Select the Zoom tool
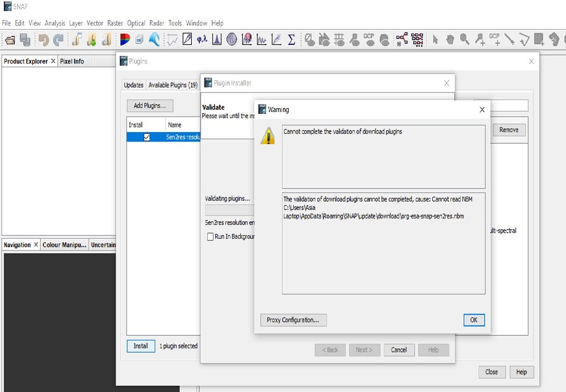This screenshot has height=392, width=566. click(x=464, y=39)
